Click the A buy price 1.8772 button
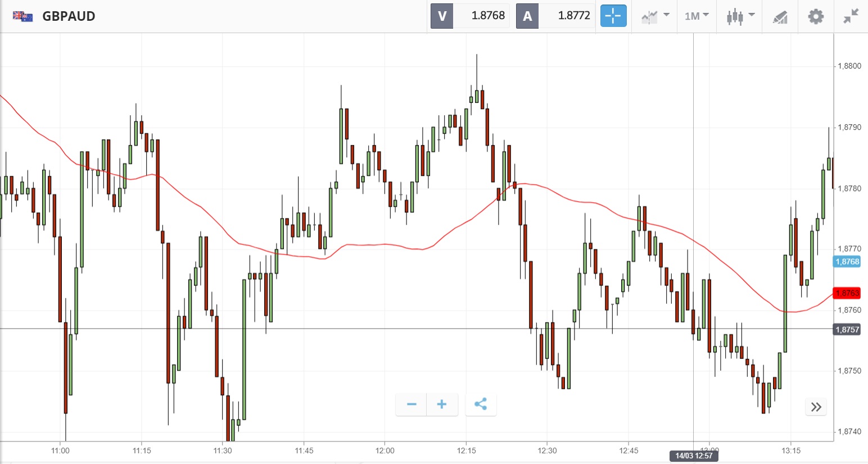Screen dimensions: 868x464 pos(555,16)
